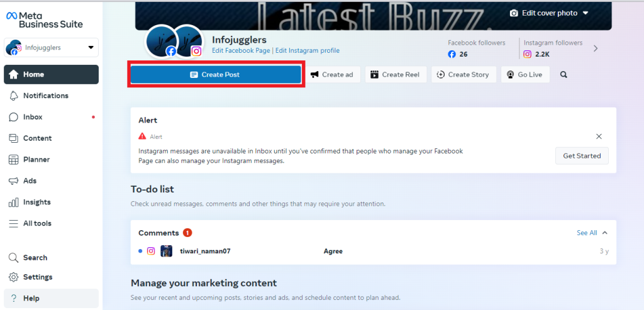This screenshot has height=310, width=644.
Task: Click the '3 y' timestamp
Action: point(604,252)
